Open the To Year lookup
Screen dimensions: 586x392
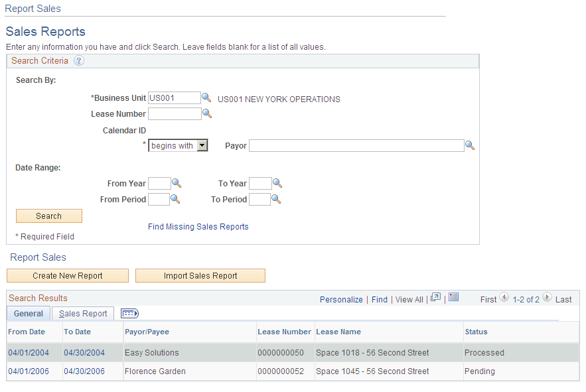click(277, 183)
